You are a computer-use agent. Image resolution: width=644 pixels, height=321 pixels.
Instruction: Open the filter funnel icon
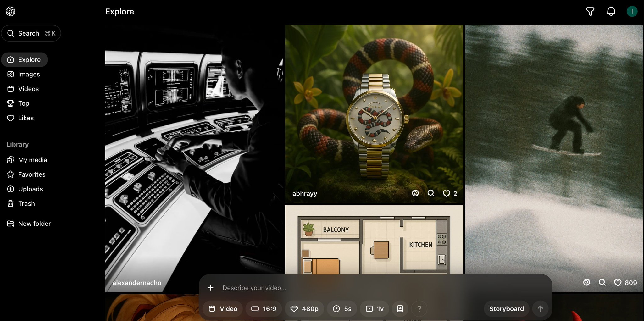[x=590, y=12]
